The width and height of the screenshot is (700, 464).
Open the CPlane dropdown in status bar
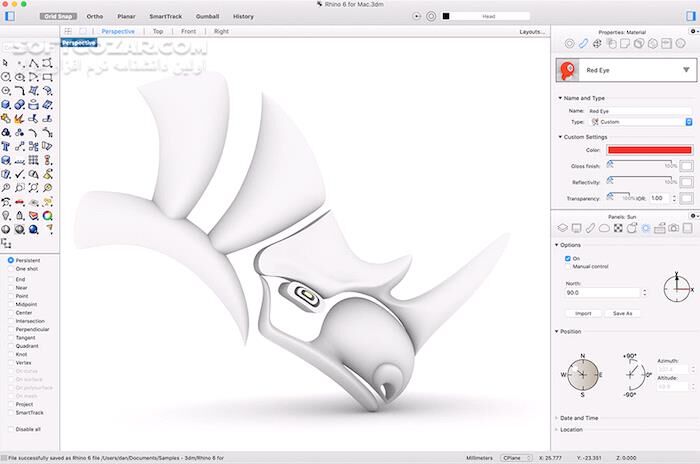517,458
